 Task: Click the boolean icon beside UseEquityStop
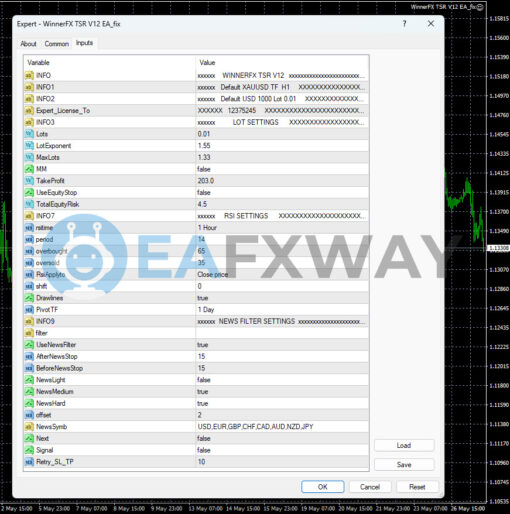click(29, 192)
